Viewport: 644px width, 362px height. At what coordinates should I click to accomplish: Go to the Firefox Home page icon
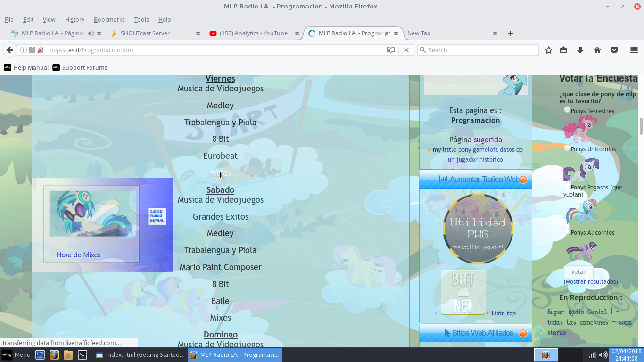click(597, 50)
